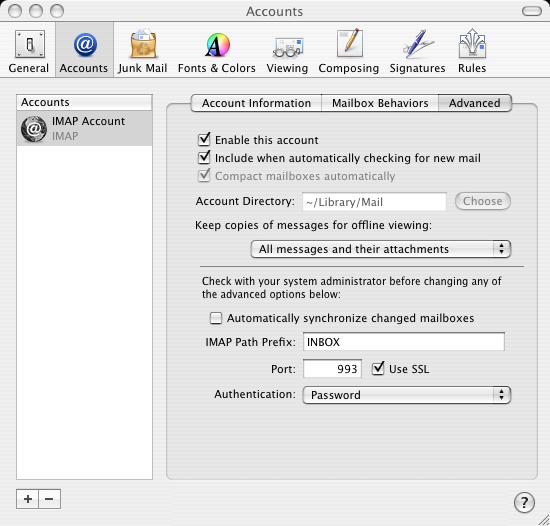Add a new account with plus button
550x526 pixels.
[28, 499]
